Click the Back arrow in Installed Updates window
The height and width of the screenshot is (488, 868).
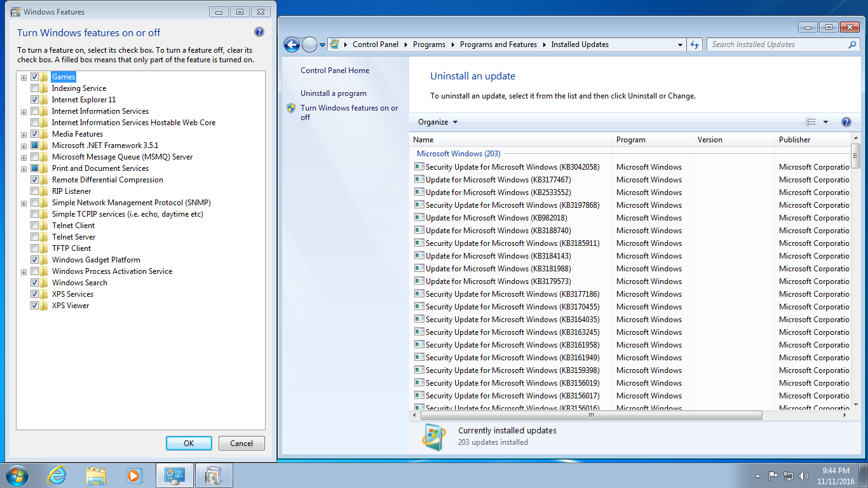click(x=292, y=44)
